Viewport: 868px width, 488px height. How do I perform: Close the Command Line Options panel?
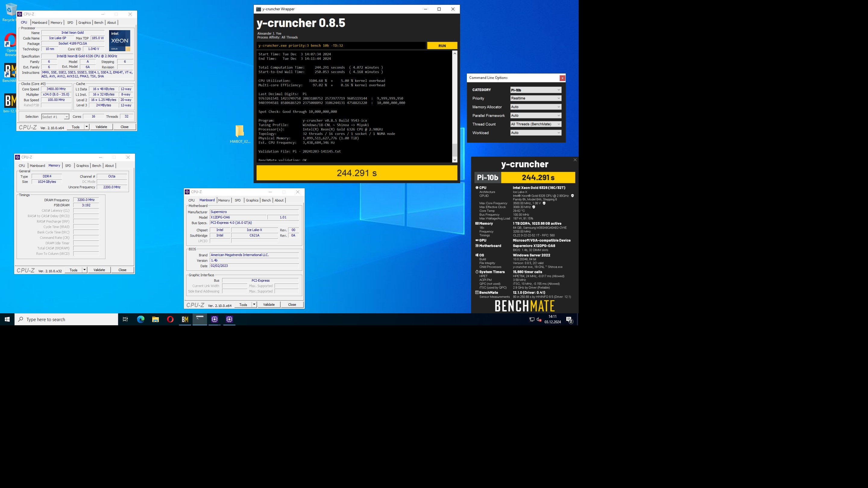pos(562,78)
